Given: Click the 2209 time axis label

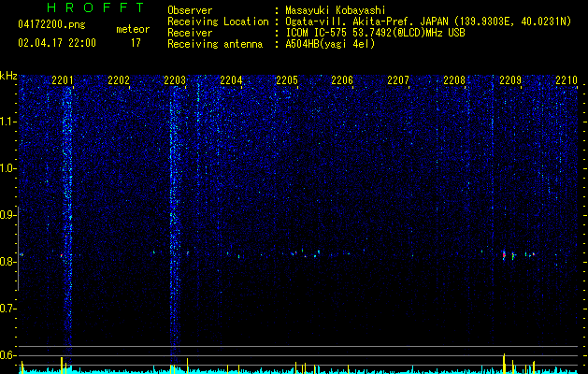Looking at the screenshot, I should pos(510,80).
